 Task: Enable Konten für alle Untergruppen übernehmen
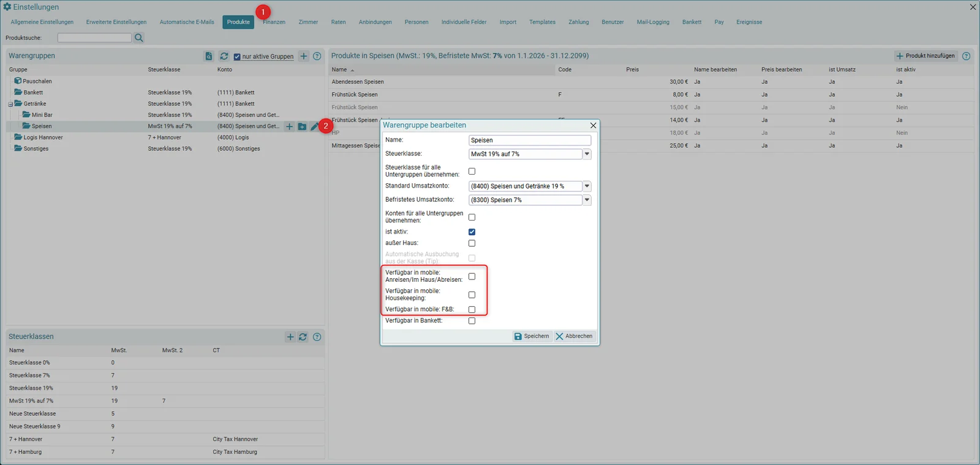472,217
